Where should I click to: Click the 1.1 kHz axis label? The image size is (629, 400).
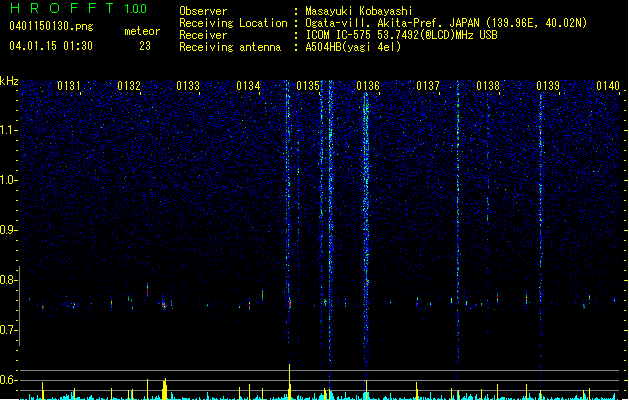pyautogui.click(x=9, y=130)
